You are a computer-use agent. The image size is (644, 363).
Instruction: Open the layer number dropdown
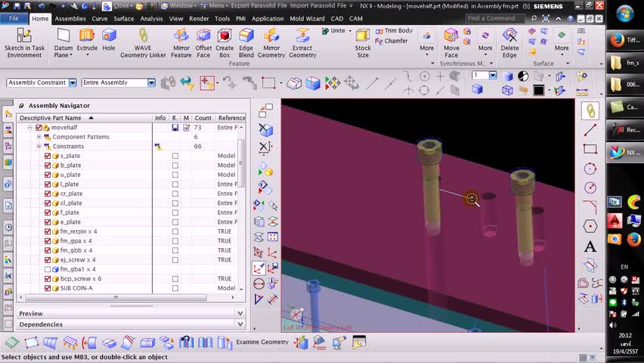(493, 75)
